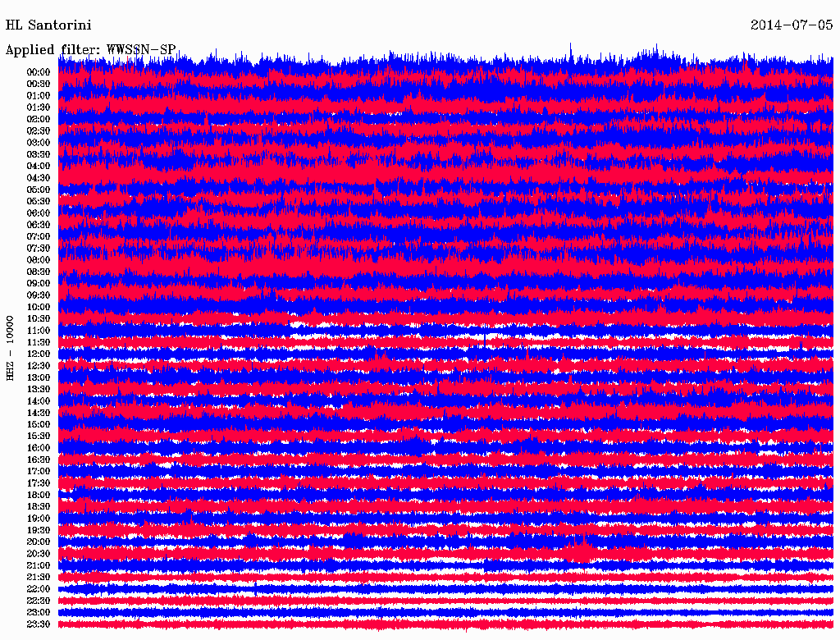Select the 16:30 time label

point(39,460)
